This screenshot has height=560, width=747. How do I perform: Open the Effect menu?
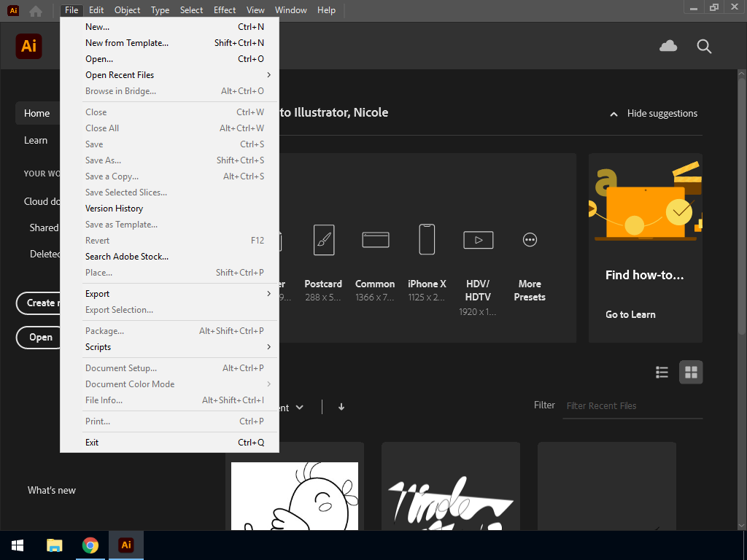click(225, 10)
